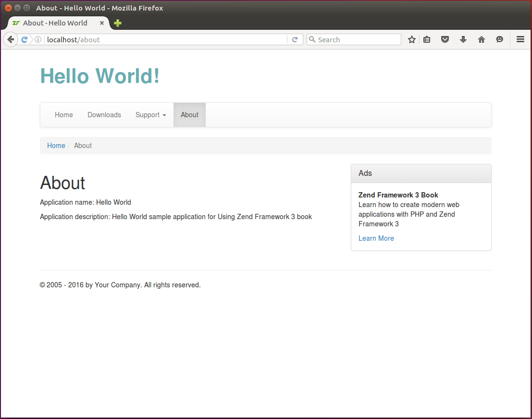Select Home in the navigation bar
Image resolution: width=532 pixels, height=419 pixels.
point(63,115)
